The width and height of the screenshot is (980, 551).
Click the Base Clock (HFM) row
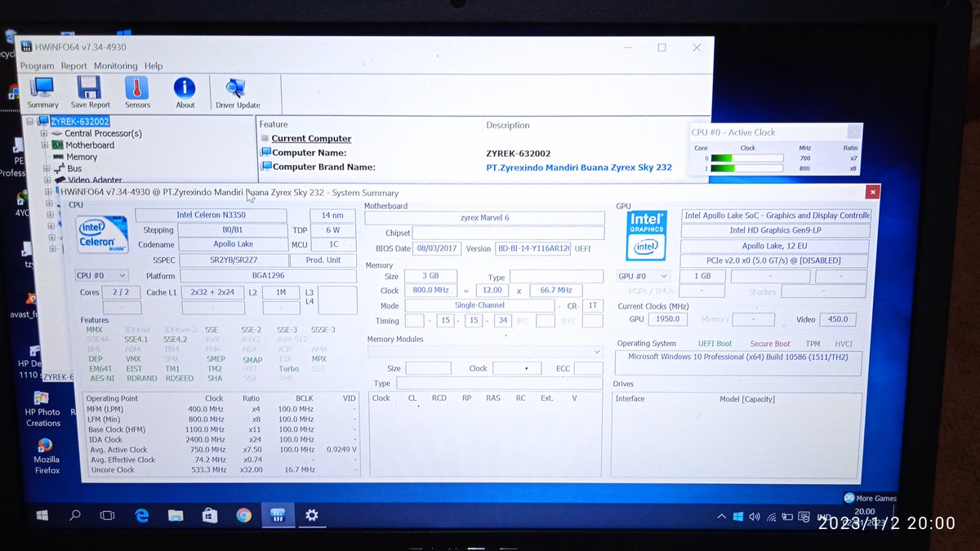click(x=220, y=429)
